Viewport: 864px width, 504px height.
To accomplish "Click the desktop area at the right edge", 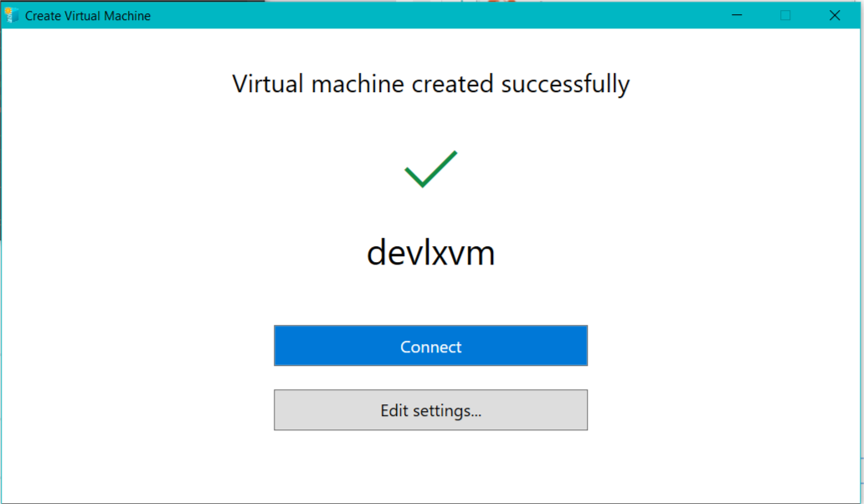I will point(861,251).
